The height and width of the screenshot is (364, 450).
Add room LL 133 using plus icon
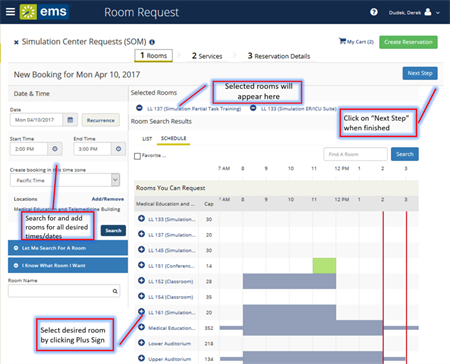click(141, 218)
